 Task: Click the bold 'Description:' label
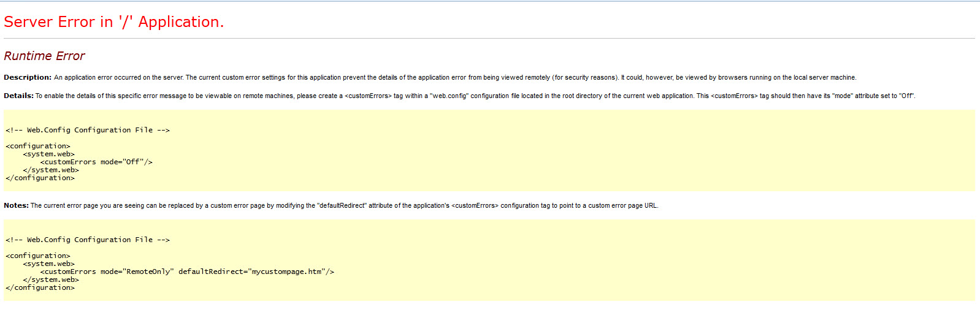tap(28, 77)
